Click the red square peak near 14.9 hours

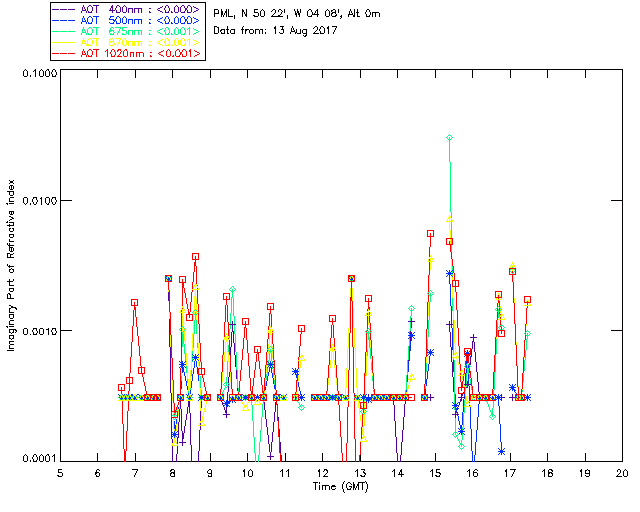click(430, 234)
